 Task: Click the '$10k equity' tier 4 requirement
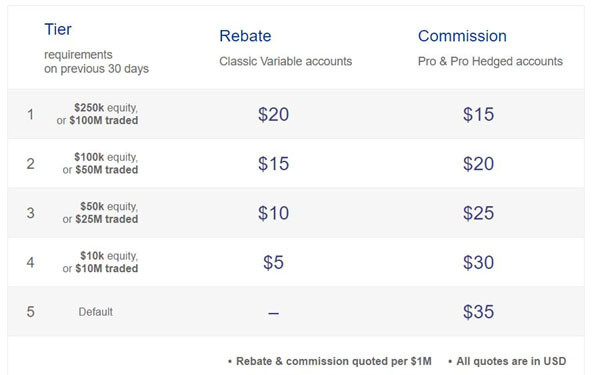(109, 256)
